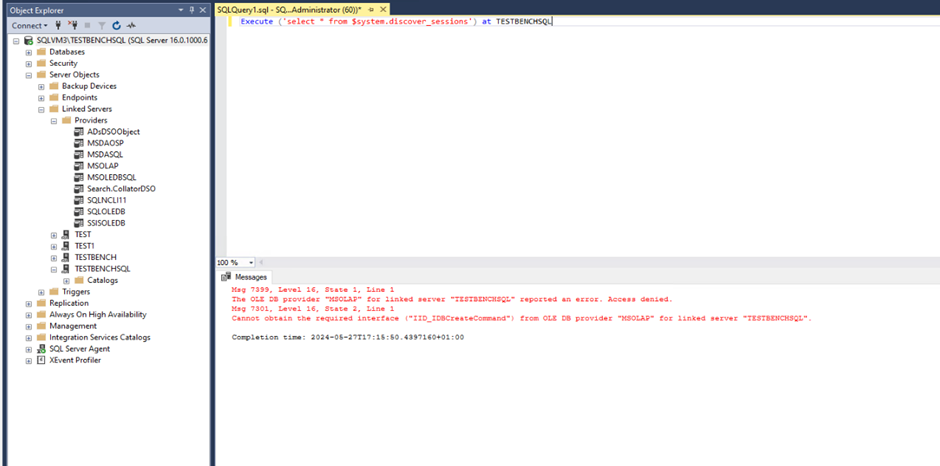The image size is (940, 466).
Task: Select the Search.CollatorDSO provider icon
Action: [x=79, y=188]
